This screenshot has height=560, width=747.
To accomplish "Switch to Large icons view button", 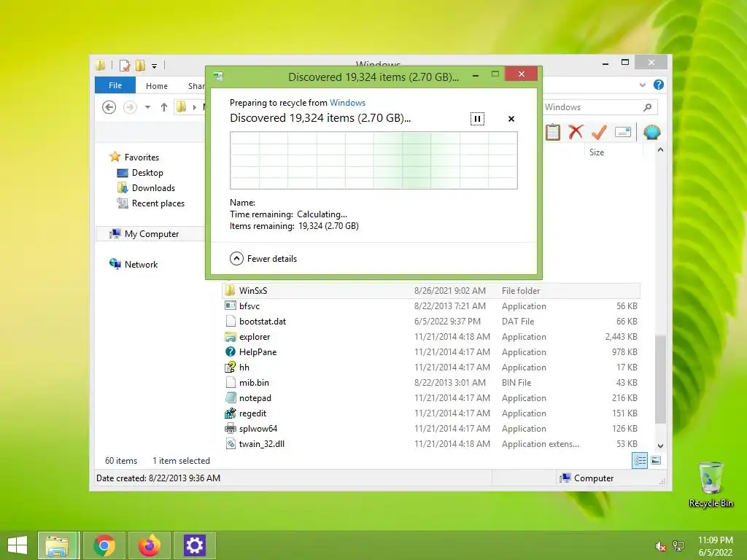I will tap(656, 461).
